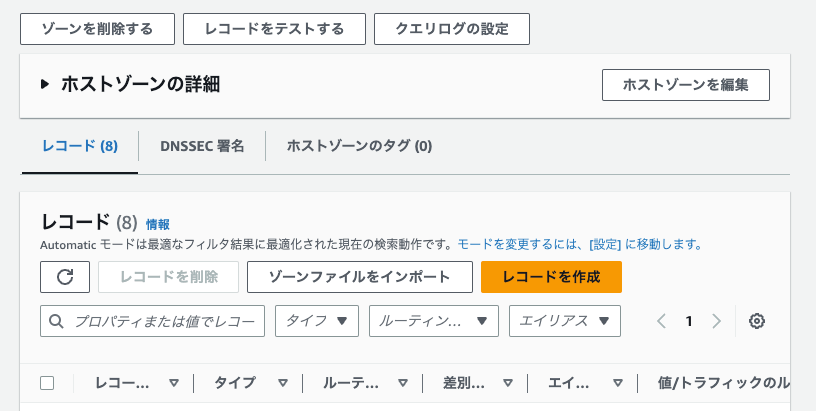Click the refresh records icon button

point(65,277)
